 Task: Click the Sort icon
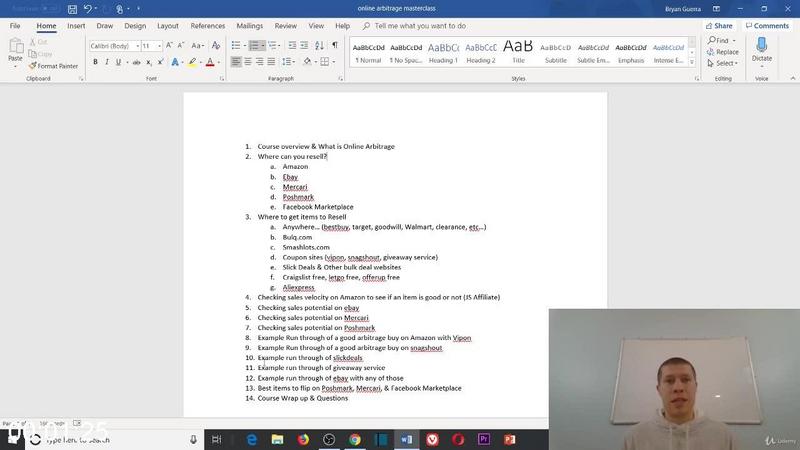[319, 45]
